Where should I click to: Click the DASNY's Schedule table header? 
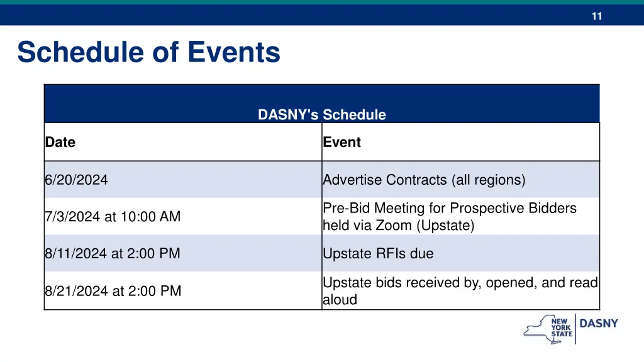(x=321, y=114)
